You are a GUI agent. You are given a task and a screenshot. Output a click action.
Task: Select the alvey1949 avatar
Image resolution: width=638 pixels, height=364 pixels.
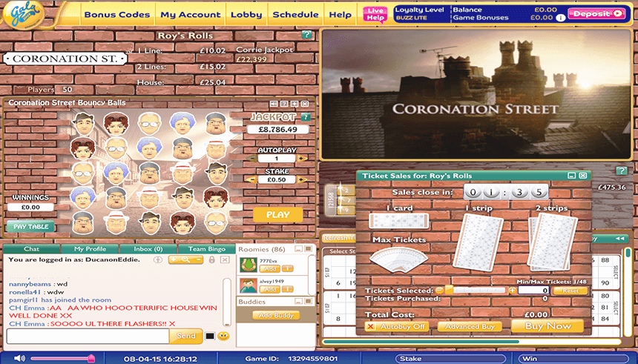(248, 285)
